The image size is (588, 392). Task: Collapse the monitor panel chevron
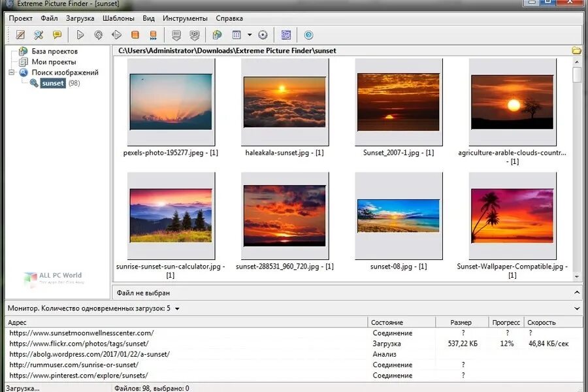click(577, 308)
